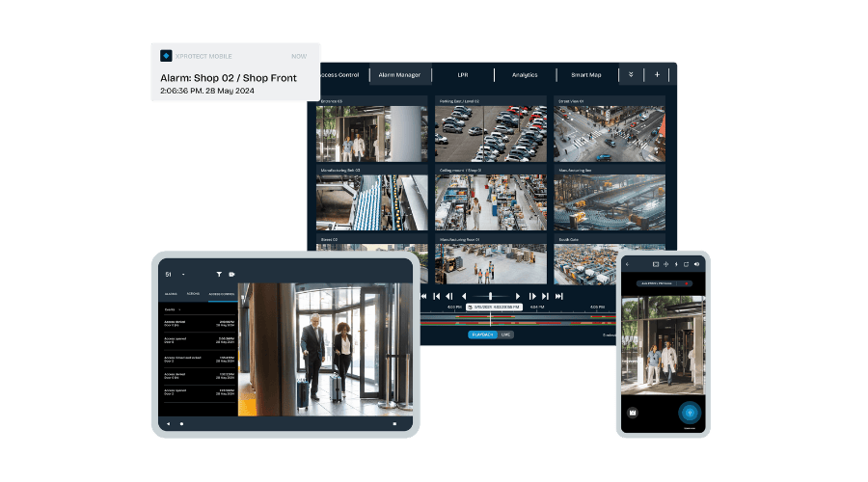
Task: Add a new view tab with plus
Action: click(658, 74)
